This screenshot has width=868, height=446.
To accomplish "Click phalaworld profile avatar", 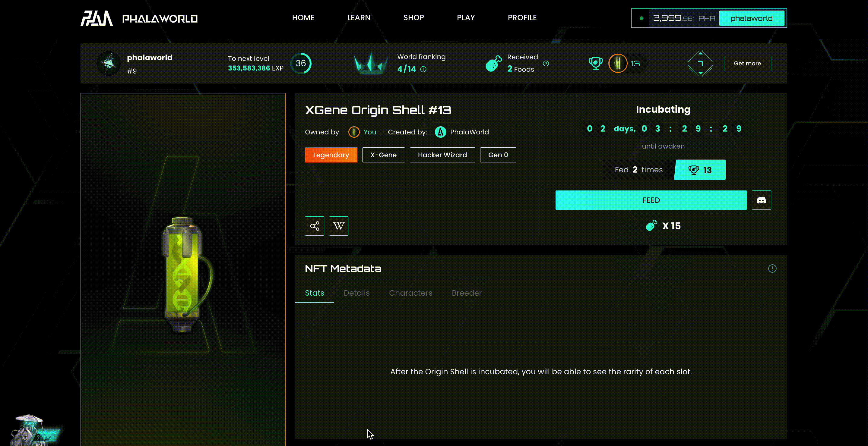I will [x=109, y=63].
